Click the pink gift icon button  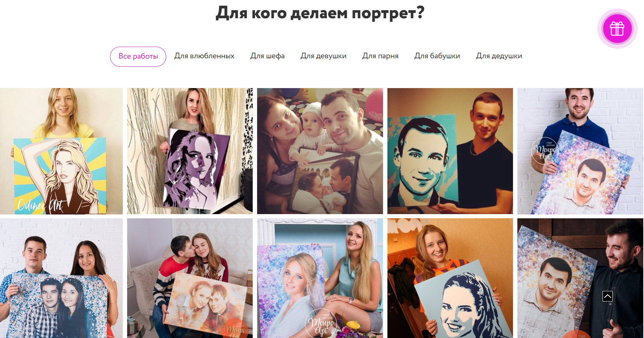617,28
